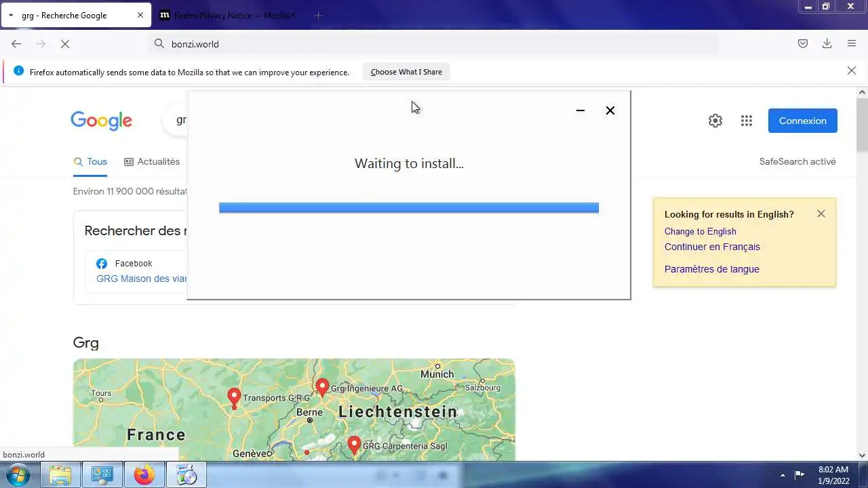Image resolution: width=868 pixels, height=488 pixels.
Task: Open the Firefox taskbar icon
Action: point(144,474)
